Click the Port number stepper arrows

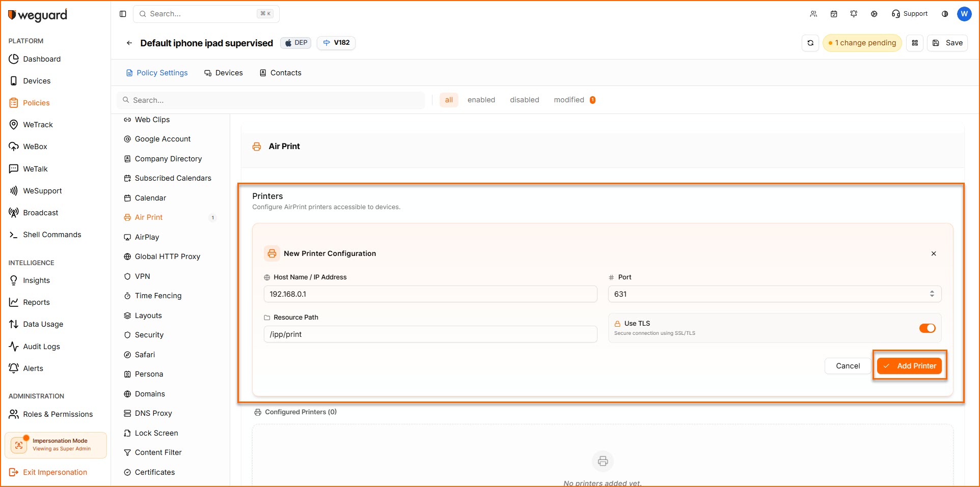[932, 294]
